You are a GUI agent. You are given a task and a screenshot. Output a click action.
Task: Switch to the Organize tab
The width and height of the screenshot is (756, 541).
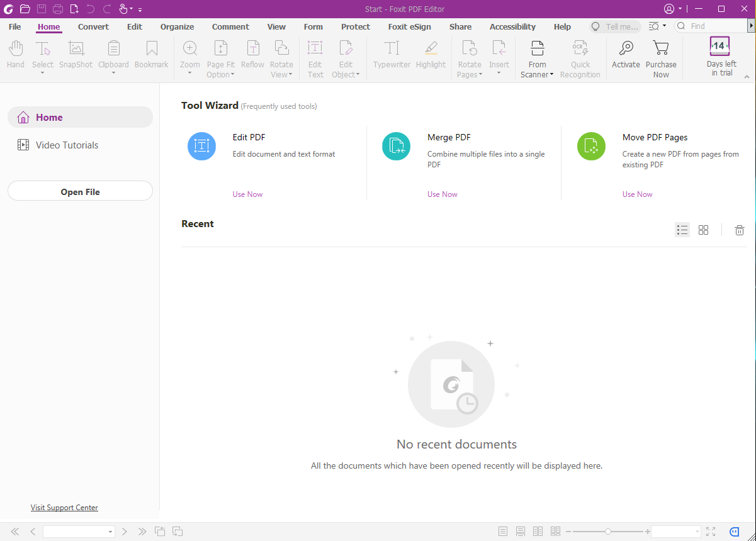(177, 26)
